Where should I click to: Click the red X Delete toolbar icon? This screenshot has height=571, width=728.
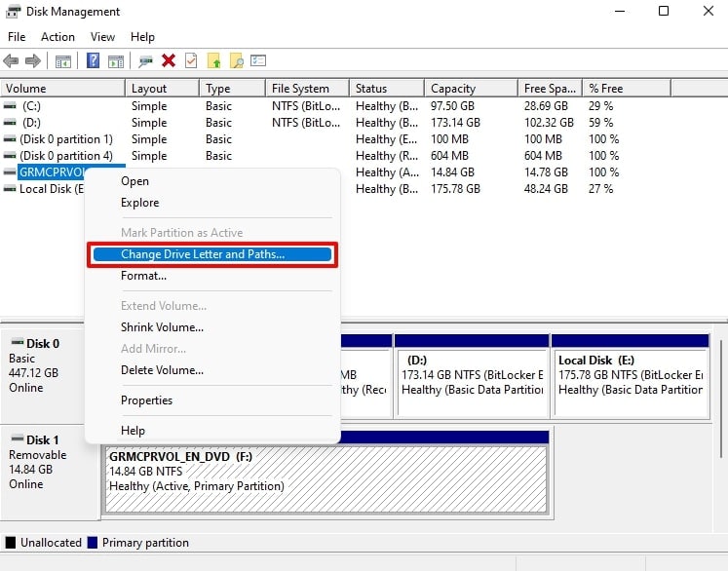tap(169, 60)
